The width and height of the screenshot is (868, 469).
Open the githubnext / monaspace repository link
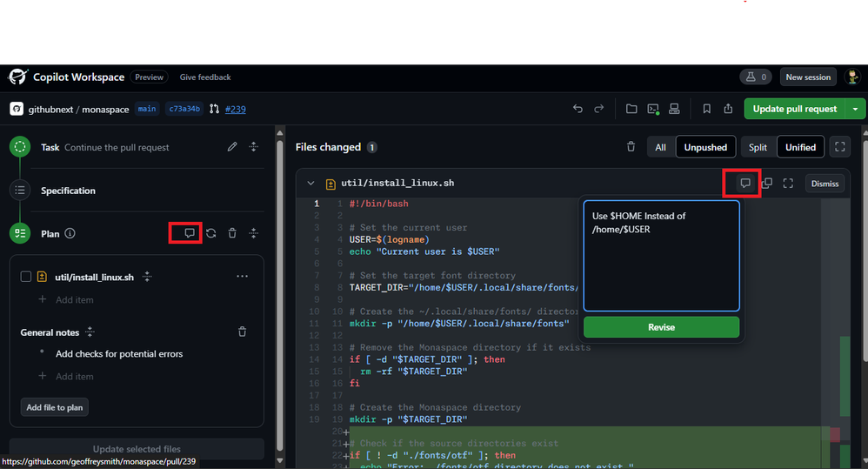point(78,109)
